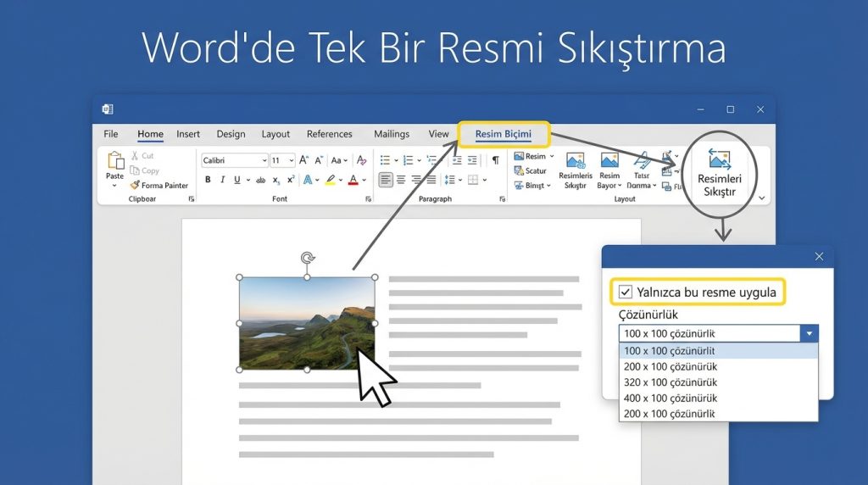Image resolution: width=868 pixels, height=485 pixels.
Task: Open Change Case Aa dropdown
Action: point(339,160)
